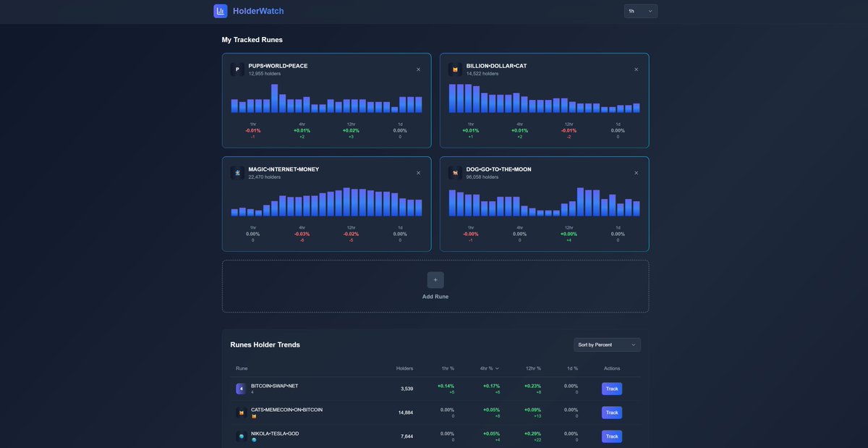Click the 22,470 holders text

[x=264, y=177]
